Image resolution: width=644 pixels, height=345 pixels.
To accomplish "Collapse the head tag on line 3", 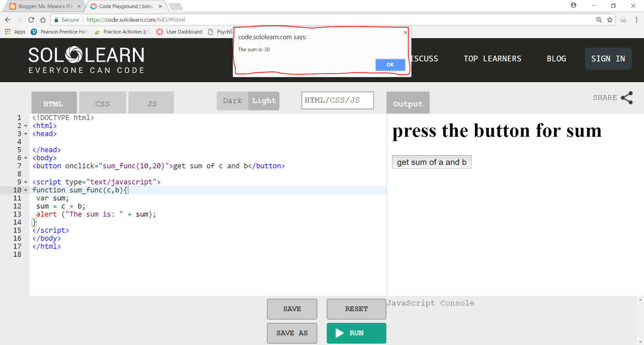I will (x=26, y=134).
